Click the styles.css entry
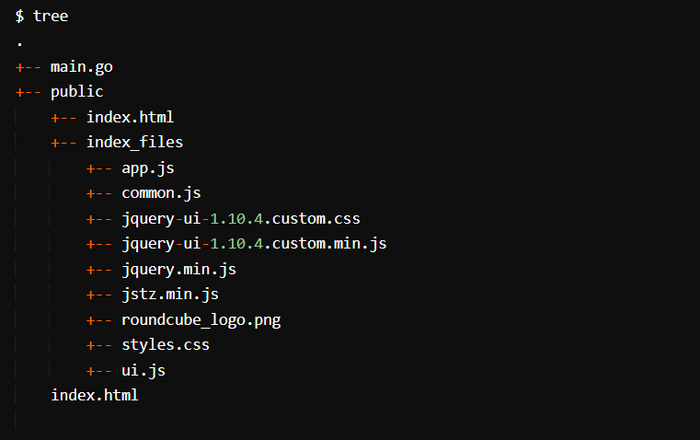The height and width of the screenshot is (440, 700). 165,345
